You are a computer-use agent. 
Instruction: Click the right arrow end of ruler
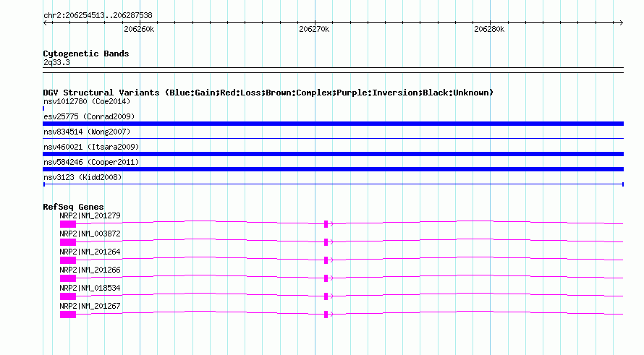pyautogui.click(x=621, y=23)
